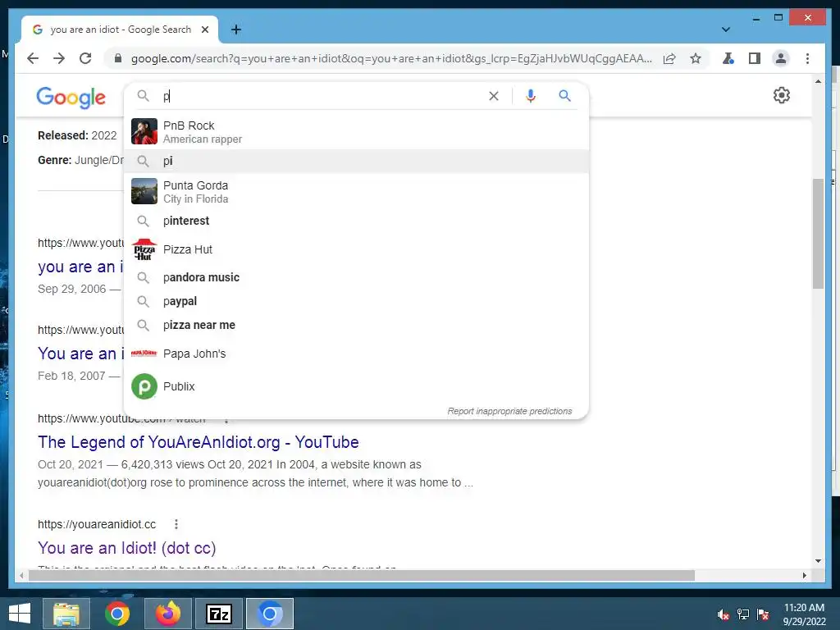This screenshot has width=840, height=630.
Task: Expand the tab search chevron
Action: 726,30
